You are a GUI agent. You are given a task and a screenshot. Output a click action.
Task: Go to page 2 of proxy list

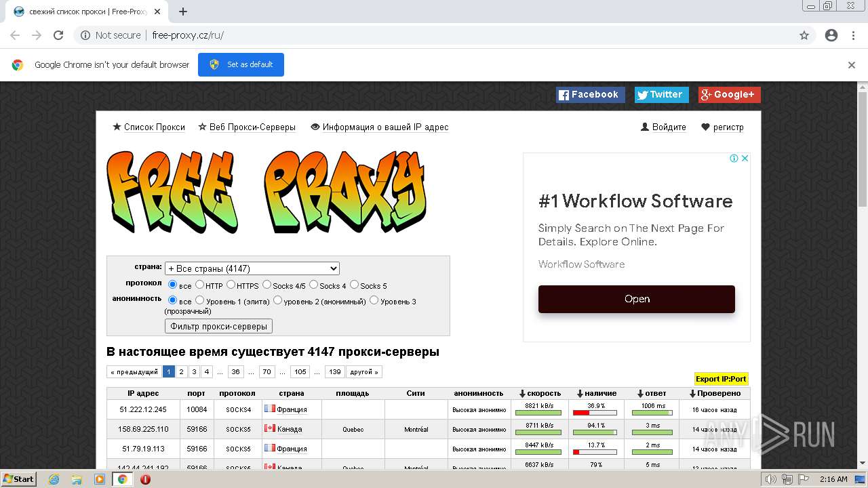(181, 371)
